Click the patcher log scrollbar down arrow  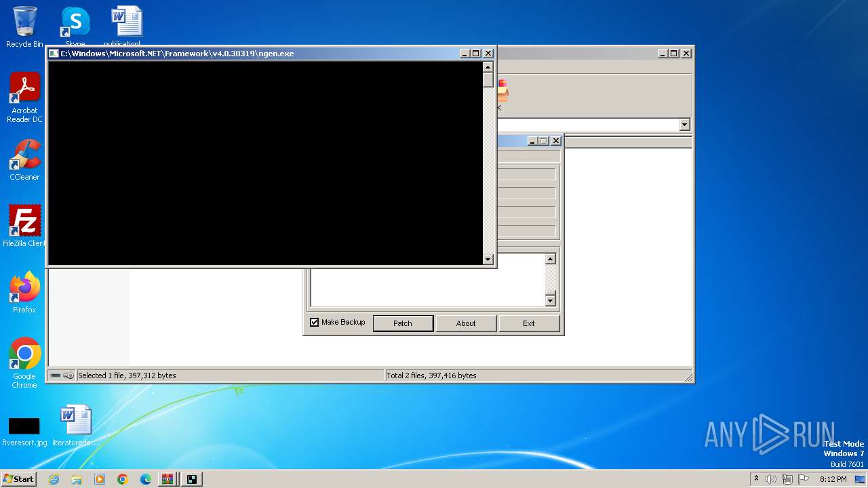coord(551,301)
